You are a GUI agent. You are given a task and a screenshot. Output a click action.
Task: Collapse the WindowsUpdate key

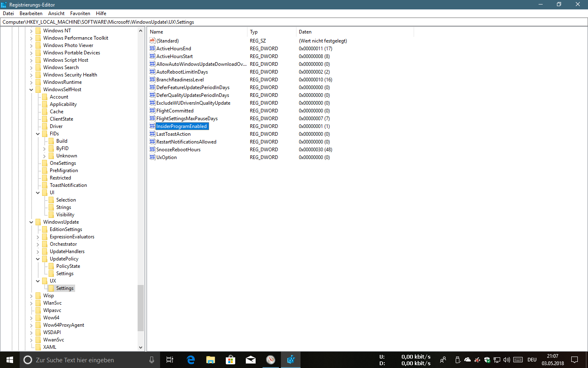(31, 222)
